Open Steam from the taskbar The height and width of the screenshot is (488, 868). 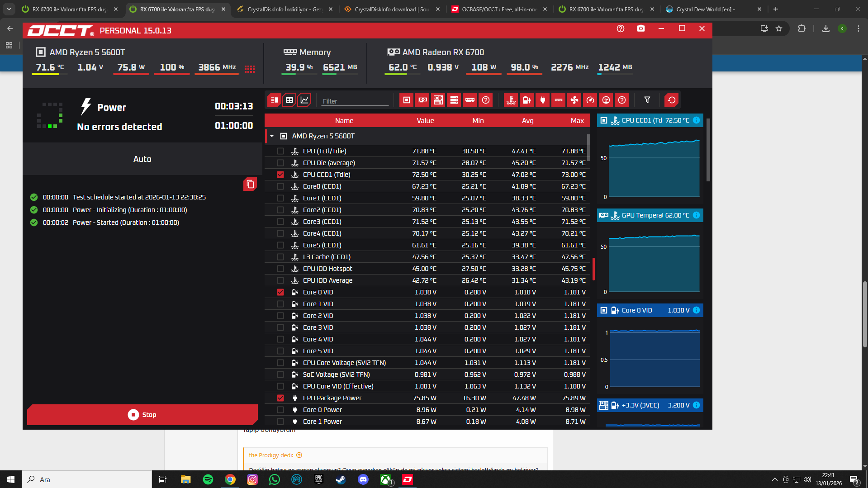(x=341, y=479)
